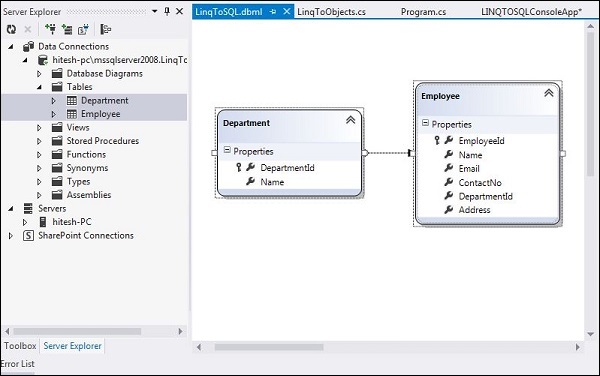Image resolution: width=600 pixels, height=376 pixels.
Task: Click the designer vertical scroll down arrow
Action: pyautogui.click(x=590, y=334)
